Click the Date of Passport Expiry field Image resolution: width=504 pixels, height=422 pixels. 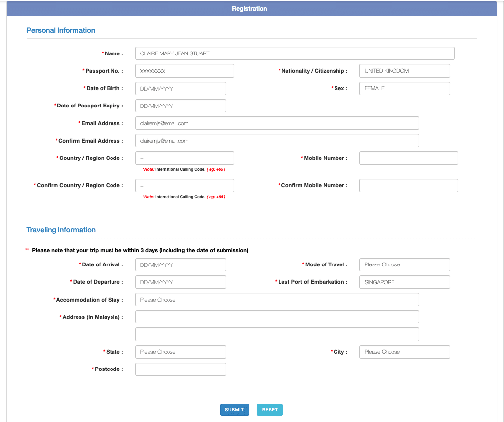(x=180, y=105)
